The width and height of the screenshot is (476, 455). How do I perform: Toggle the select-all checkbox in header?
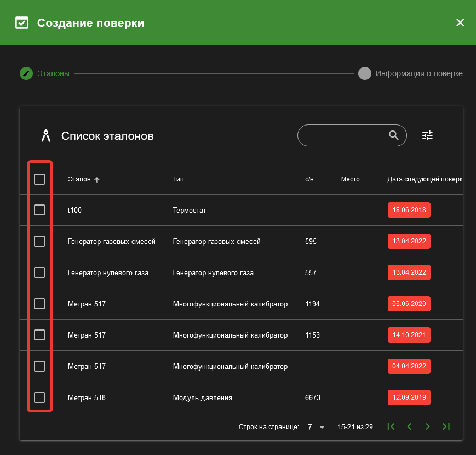pyautogui.click(x=39, y=179)
